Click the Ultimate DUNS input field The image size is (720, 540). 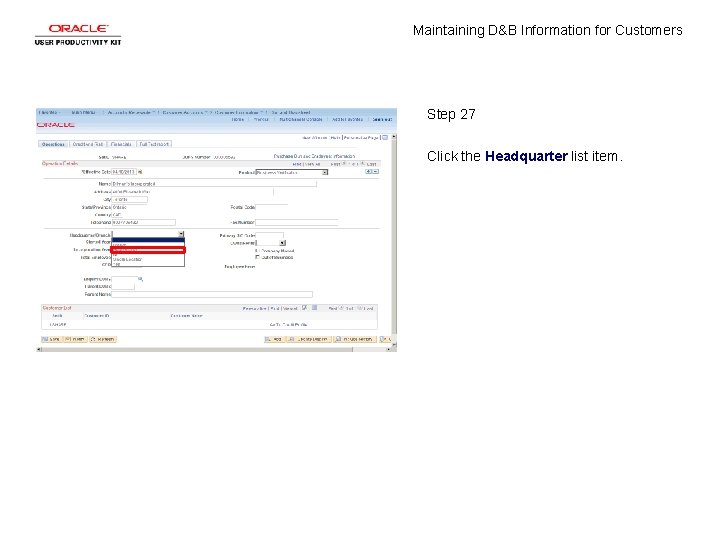[x=124, y=279]
